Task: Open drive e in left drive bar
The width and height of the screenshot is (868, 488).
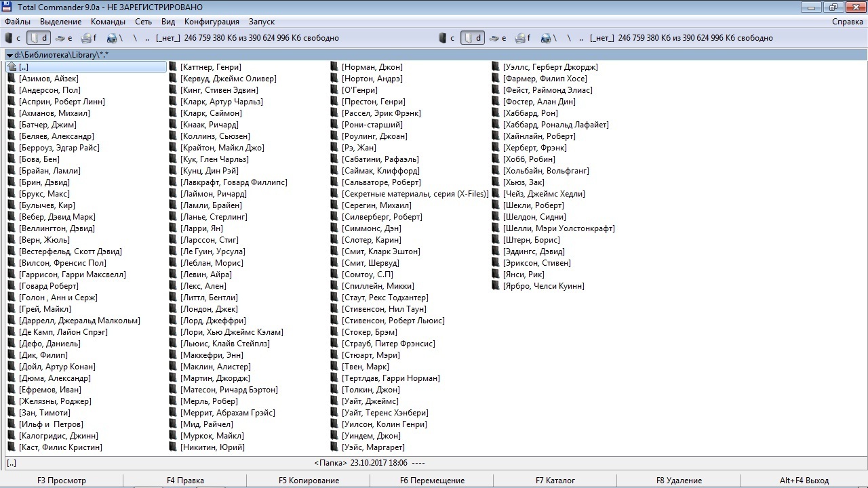Action: 64,38
